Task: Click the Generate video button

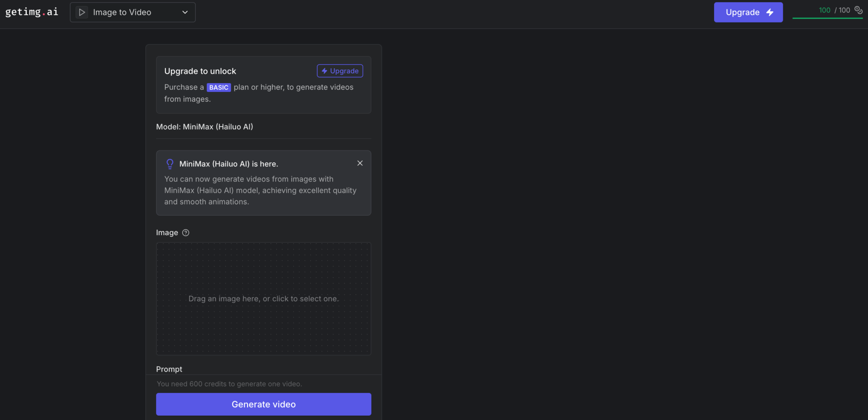Action: (x=263, y=404)
